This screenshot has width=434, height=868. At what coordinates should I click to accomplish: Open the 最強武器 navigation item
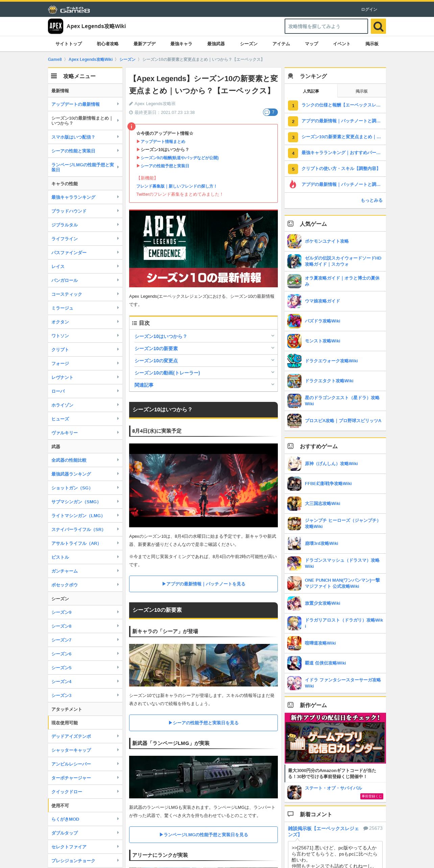[x=216, y=44]
